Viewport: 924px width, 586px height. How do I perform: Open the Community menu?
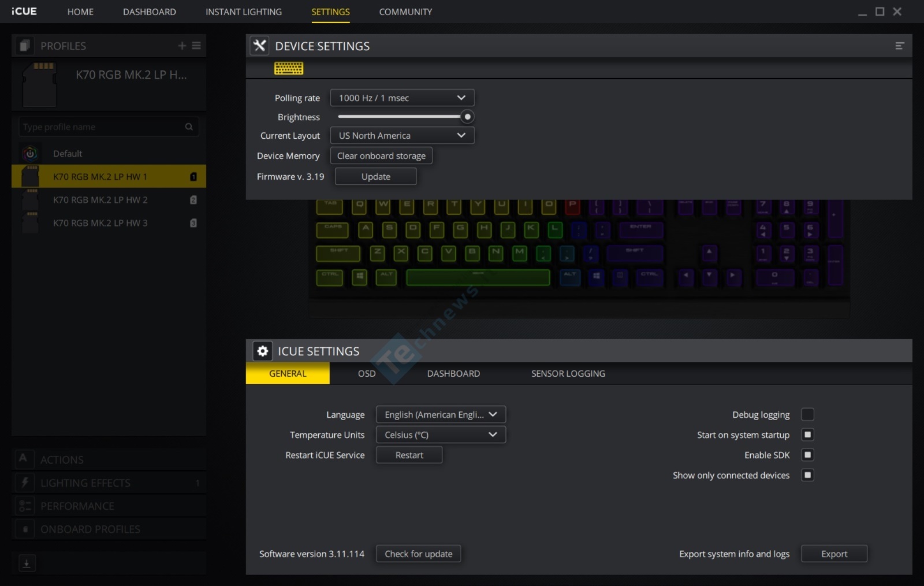coord(405,12)
